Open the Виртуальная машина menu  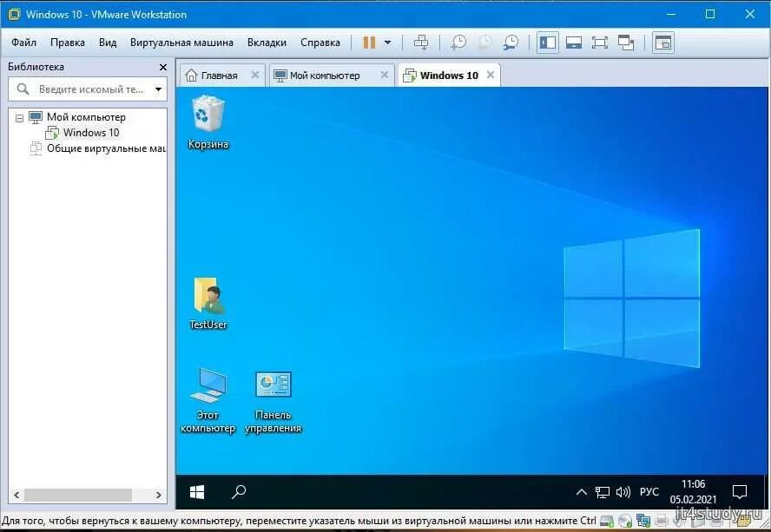click(x=181, y=43)
